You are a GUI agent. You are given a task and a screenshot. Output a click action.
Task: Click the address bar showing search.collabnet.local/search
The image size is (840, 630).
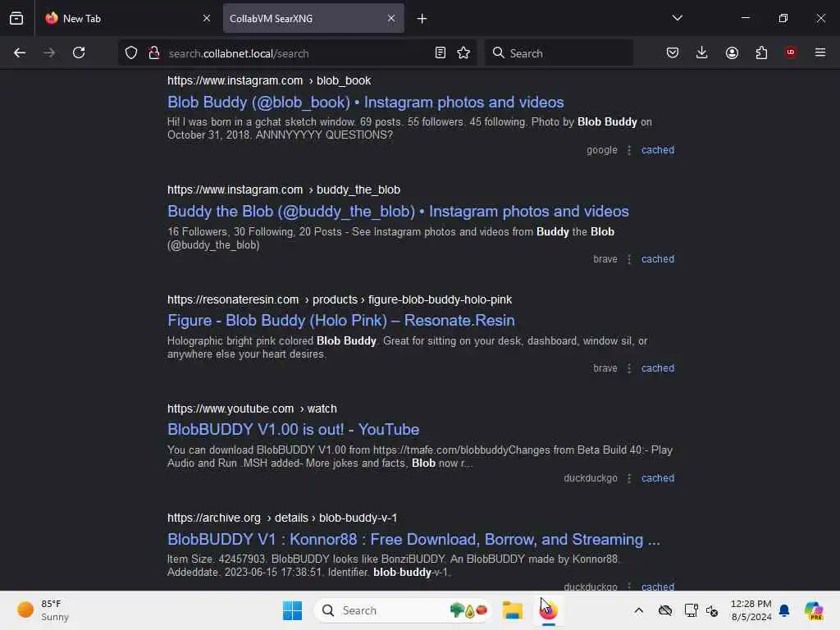(x=297, y=53)
